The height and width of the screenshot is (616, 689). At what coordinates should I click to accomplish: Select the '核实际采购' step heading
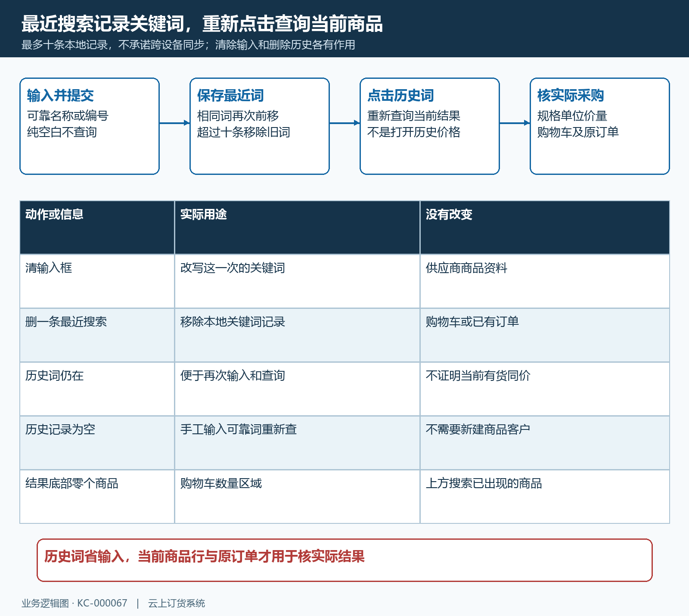(571, 96)
